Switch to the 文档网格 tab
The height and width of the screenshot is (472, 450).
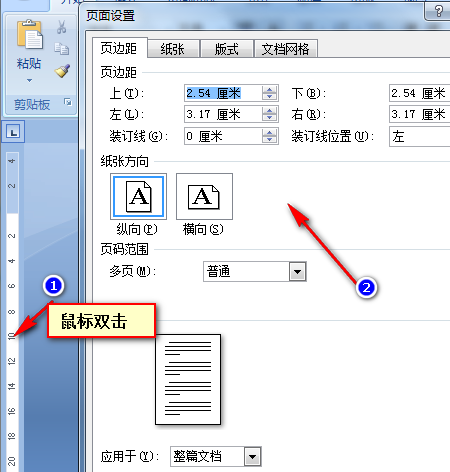click(x=286, y=49)
